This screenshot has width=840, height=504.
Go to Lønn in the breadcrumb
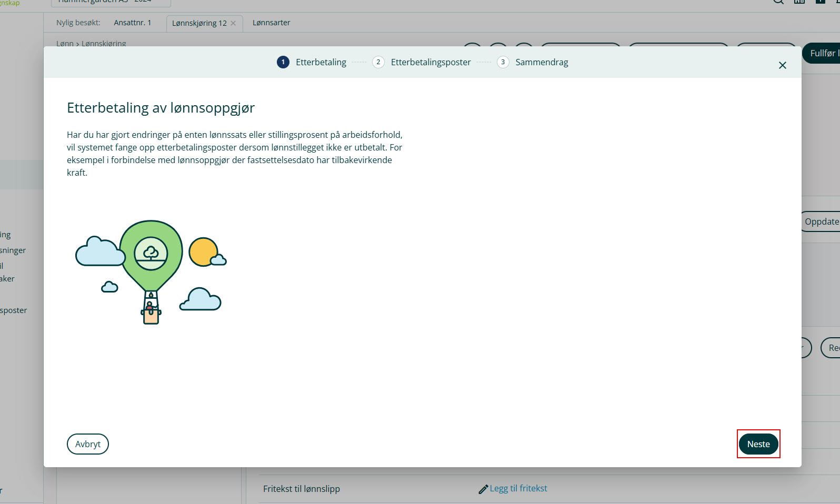[65, 44]
